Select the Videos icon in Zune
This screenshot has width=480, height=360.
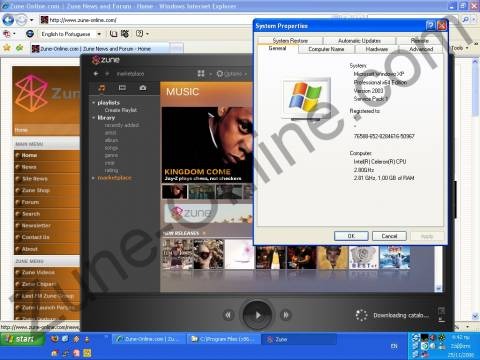coord(122,88)
